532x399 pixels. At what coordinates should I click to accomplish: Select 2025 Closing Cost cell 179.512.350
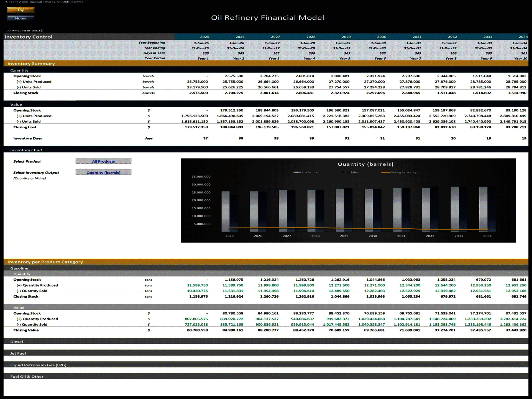tap(196, 127)
